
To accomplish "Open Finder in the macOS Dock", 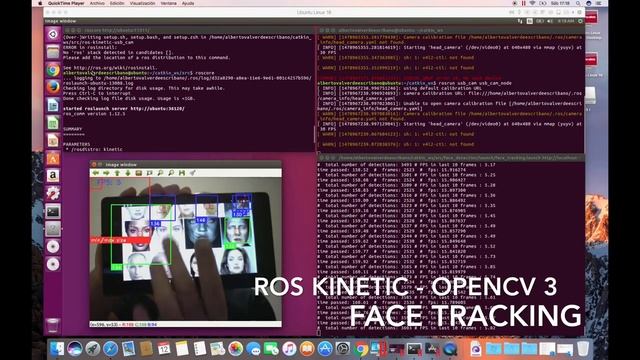I will point(57,349).
